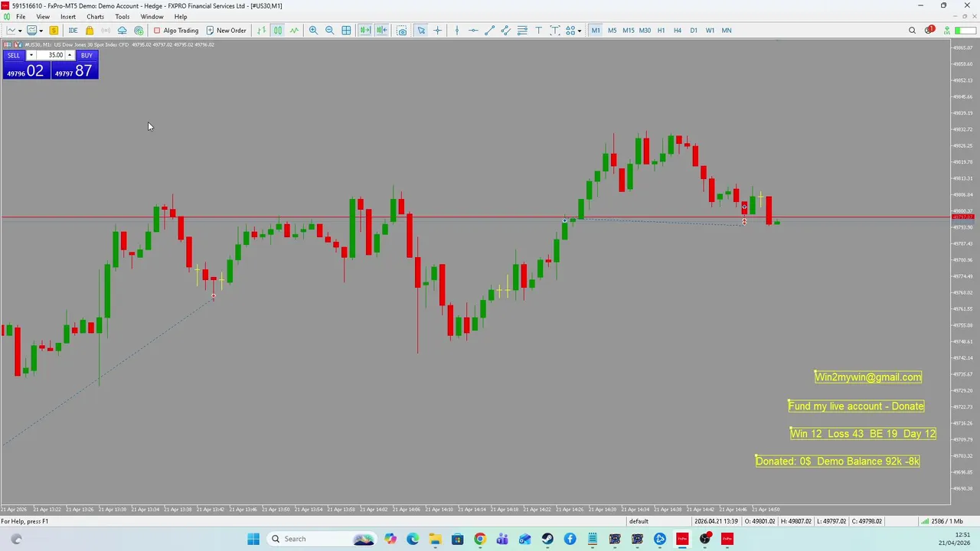Toggle chart auto scroll
Screen dimensions: 980x551
(x=364, y=31)
